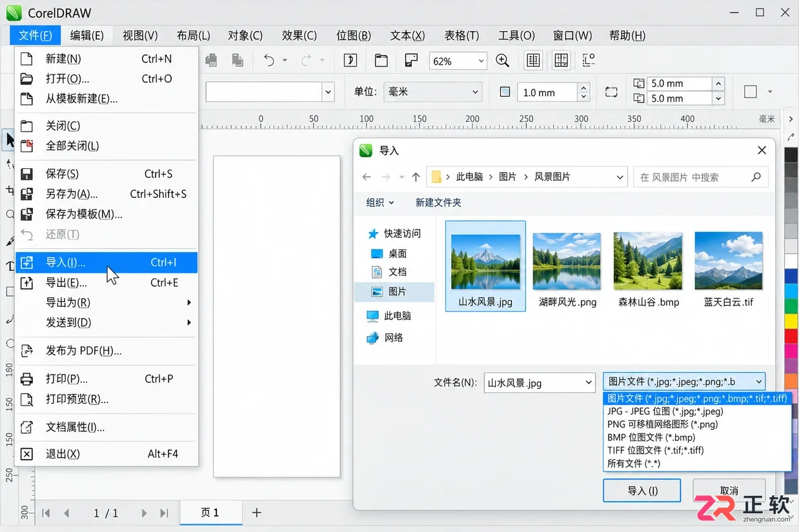Image resolution: width=799 pixels, height=532 pixels.
Task: Click the Save floppy icon in File menu
Action: (26, 173)
